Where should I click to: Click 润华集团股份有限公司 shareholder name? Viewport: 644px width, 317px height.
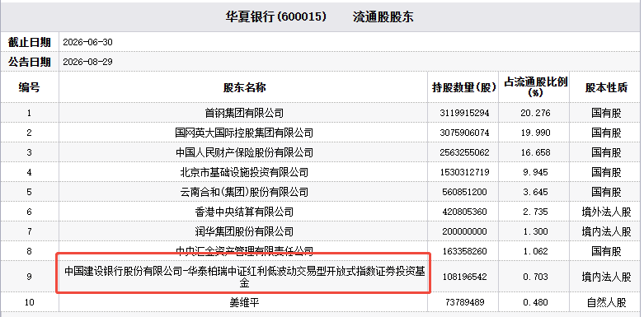click(x=244, y=231)
